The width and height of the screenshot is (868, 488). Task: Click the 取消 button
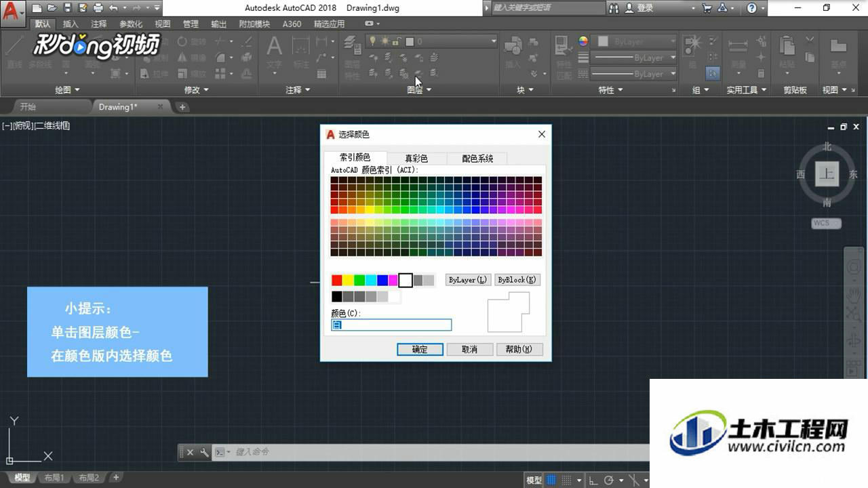(x=469, y=349)
